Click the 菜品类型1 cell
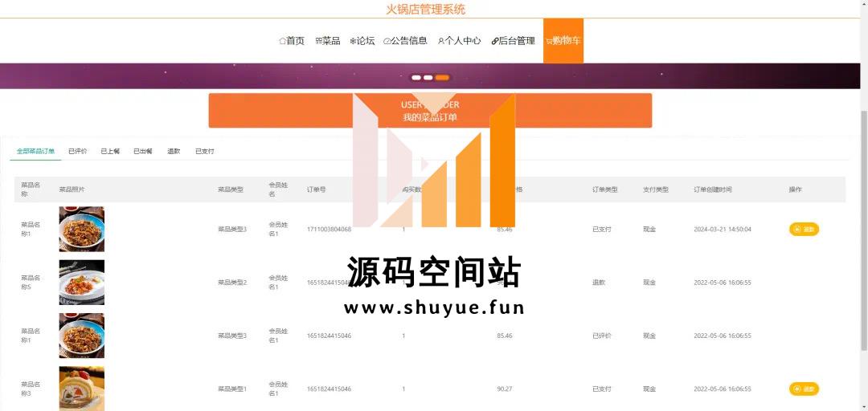868x411 pixels. point(232,389)
